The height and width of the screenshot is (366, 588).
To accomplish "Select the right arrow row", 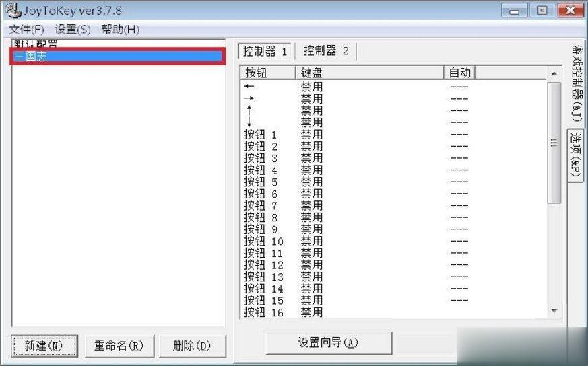I will pos(393,98).
